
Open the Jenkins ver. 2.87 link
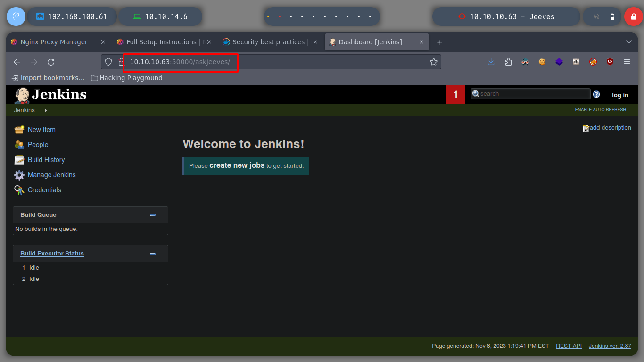(x=610, y=346)
